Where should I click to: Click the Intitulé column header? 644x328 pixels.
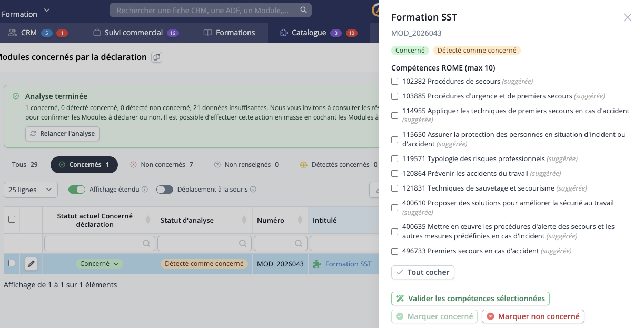[x=343, y=220]
